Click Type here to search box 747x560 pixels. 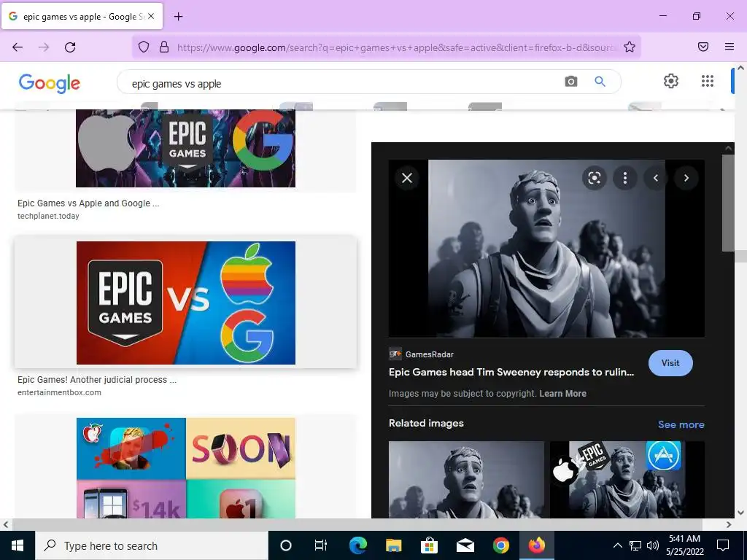click(152, 545)
